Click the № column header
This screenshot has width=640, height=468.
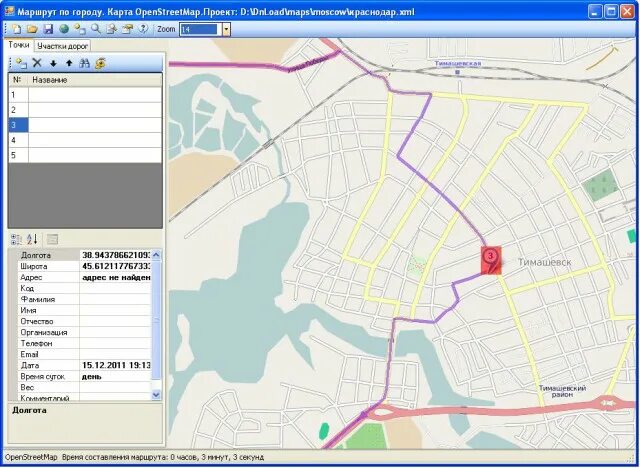[x=18, y=80]
